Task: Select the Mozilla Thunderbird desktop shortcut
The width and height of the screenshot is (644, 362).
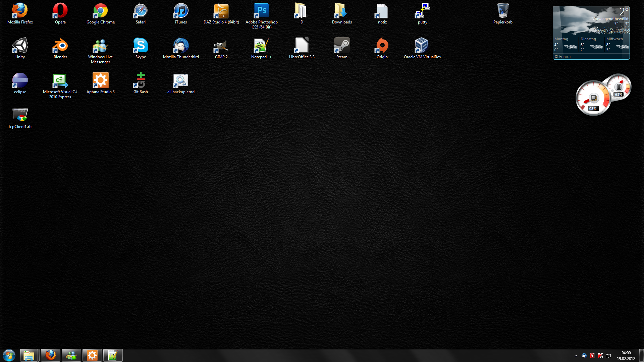Action: tap(181, 49)
